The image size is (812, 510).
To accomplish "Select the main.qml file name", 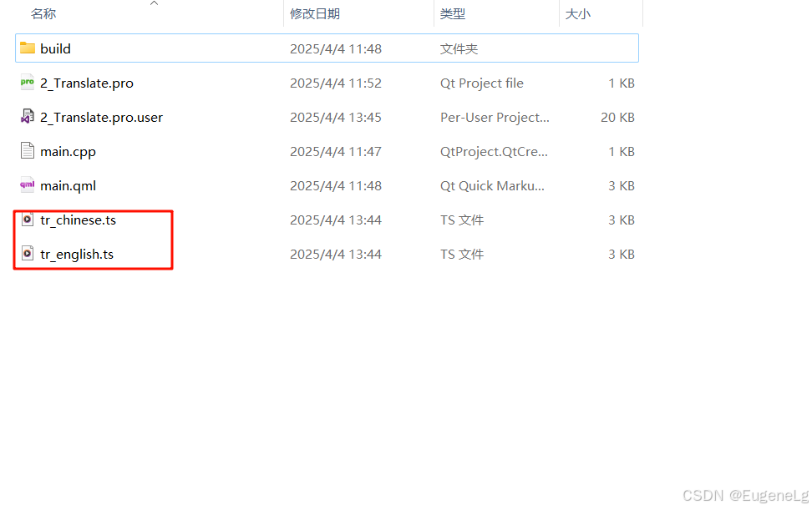I will [x=68, y=186].
